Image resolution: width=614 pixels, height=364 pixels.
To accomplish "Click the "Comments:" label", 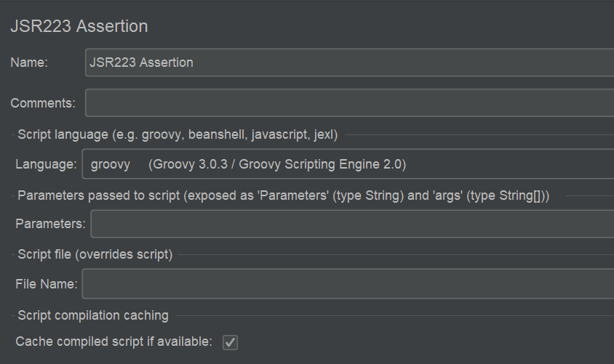I will [x=43, y=103].
